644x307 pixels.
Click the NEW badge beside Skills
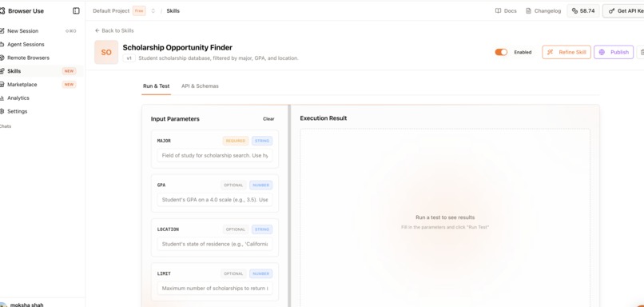pos(69,71)
